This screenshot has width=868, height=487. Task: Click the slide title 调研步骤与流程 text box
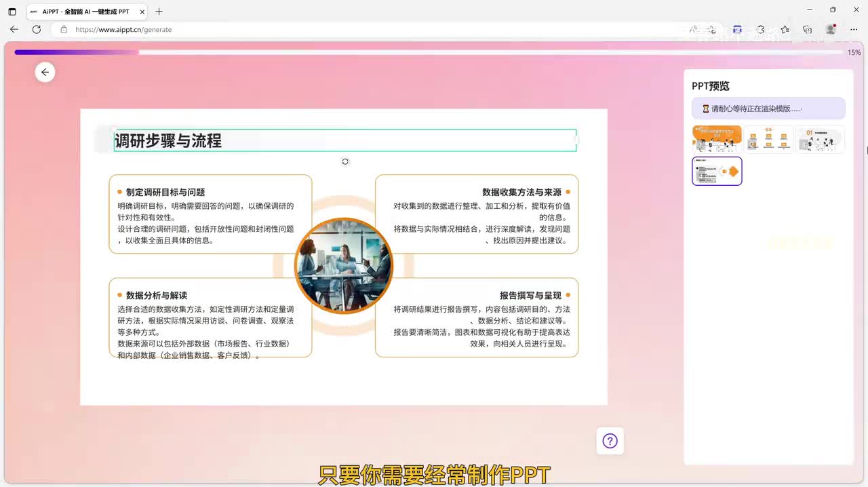coord(344,140)
